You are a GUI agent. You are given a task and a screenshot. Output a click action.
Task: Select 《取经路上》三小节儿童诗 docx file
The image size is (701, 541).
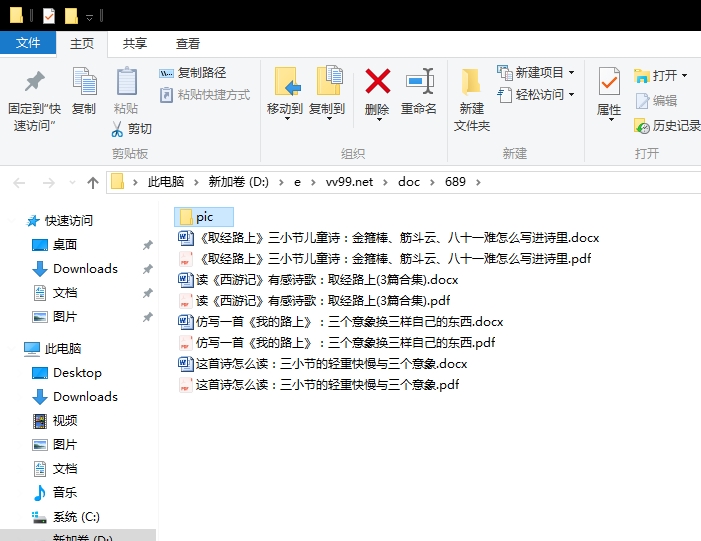[x=389, y=238]
